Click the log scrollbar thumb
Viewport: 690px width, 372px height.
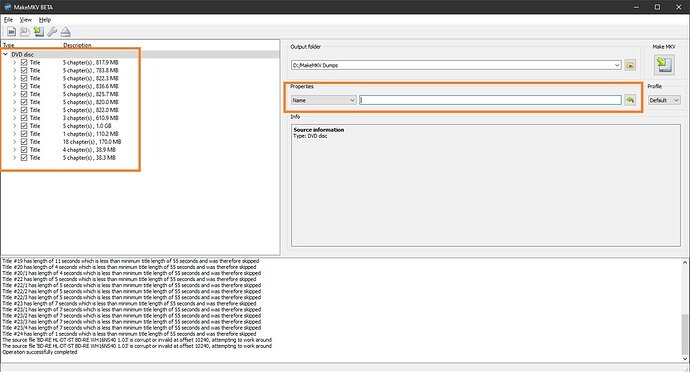[x=685, y=334]
